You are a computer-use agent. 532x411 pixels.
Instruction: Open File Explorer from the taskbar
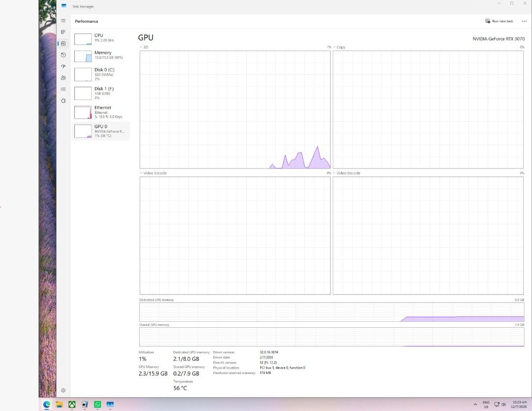click(x=60, y=404)
